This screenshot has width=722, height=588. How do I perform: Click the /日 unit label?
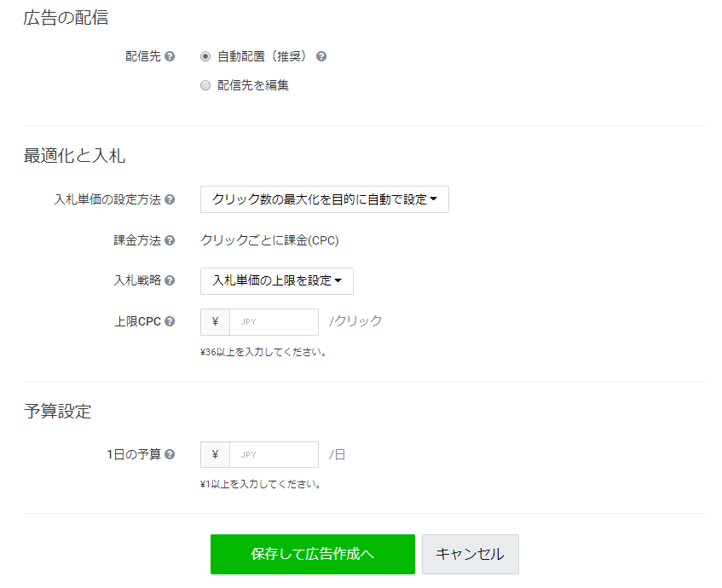pyautogui.click(x=337, y=455)
